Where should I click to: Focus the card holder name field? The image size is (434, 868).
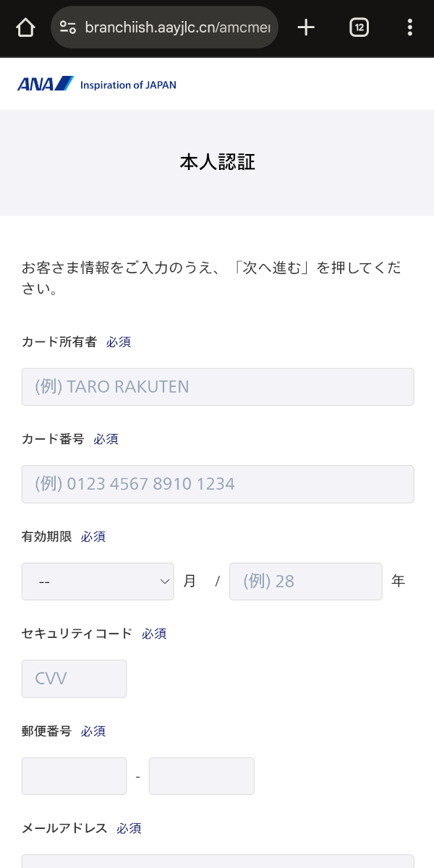[x=218, y=387]
